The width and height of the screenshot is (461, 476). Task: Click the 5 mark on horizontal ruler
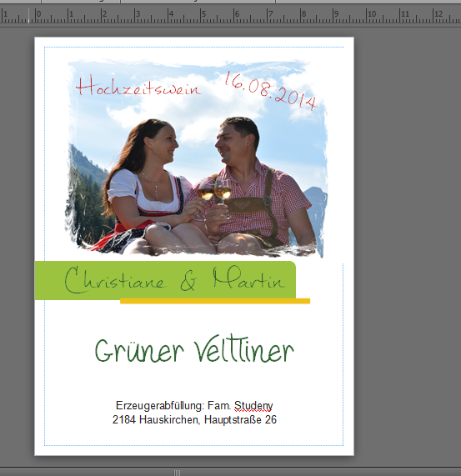pos(204,14)
